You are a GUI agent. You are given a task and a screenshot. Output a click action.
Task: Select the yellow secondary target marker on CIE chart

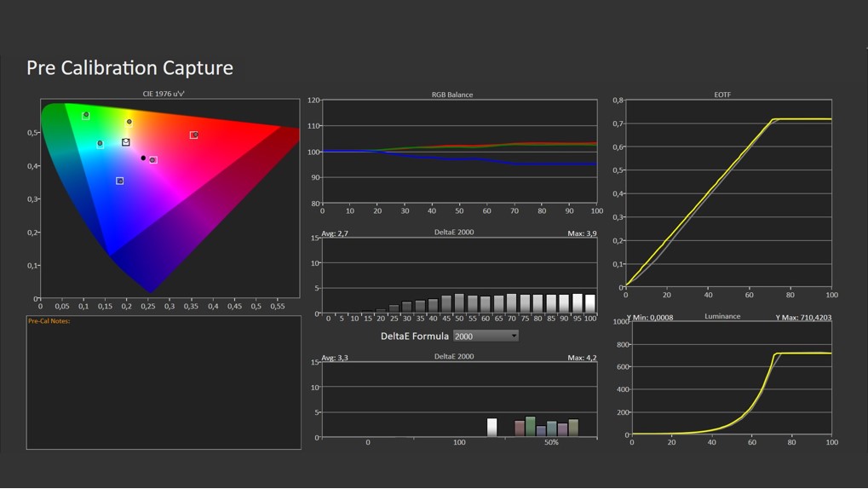tap(129, 122)
